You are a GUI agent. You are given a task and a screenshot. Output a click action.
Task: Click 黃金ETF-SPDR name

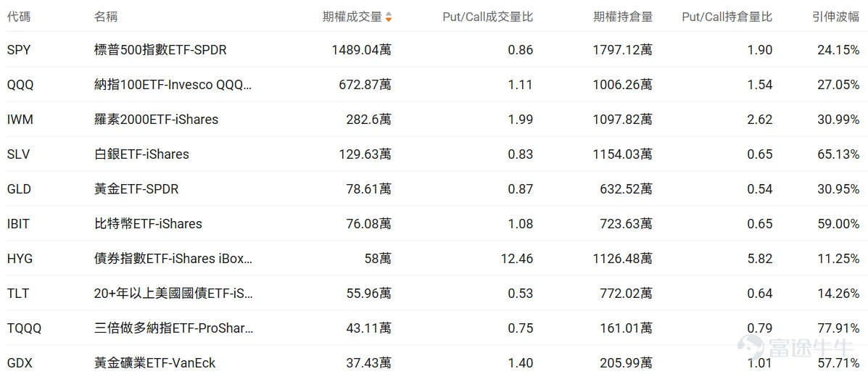136,189
